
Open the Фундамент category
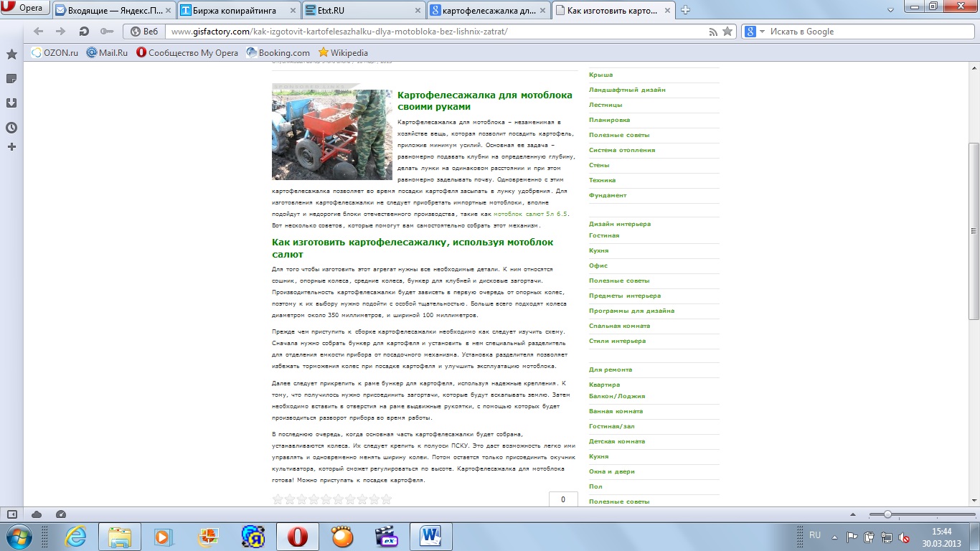click(x=608, y=195)
